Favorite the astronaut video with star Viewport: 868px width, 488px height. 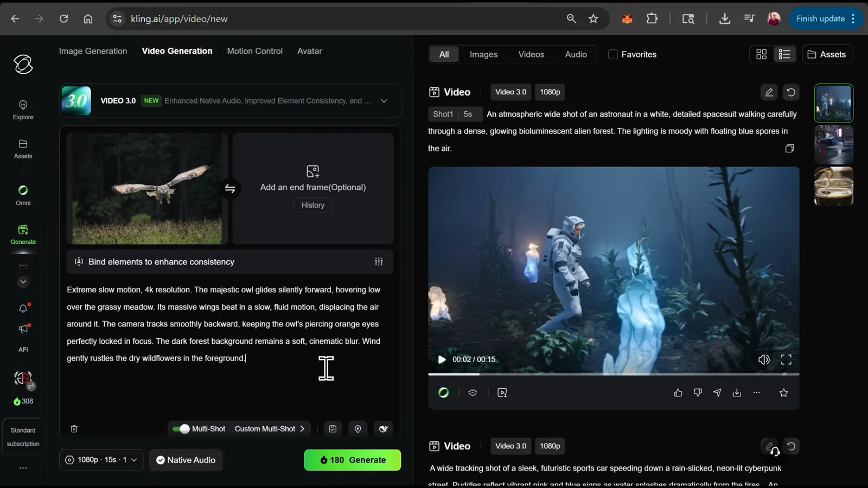pyautogui.click(x=783, y=393)
